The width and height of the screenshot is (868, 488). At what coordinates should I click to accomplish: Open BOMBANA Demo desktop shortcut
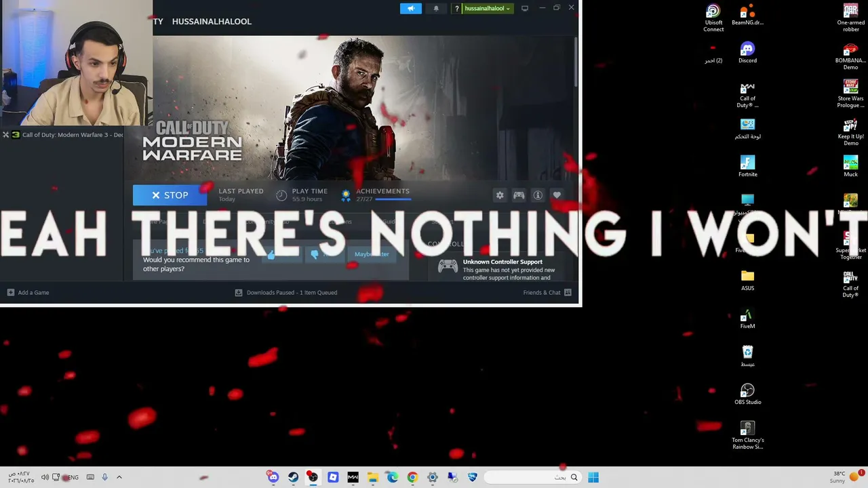click(x=850, y=56)
